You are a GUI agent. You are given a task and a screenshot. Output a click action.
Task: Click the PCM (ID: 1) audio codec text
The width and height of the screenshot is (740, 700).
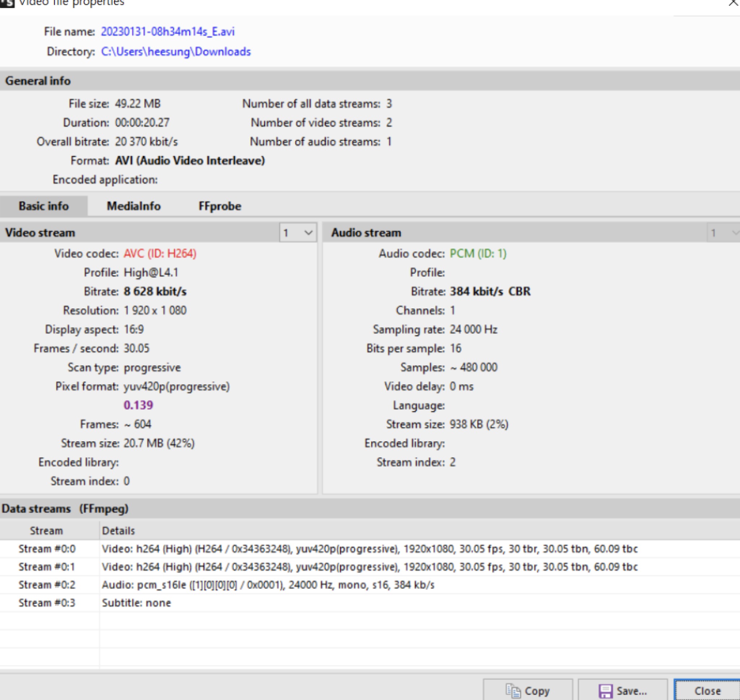pyautogui.click(x=478, y=254)
